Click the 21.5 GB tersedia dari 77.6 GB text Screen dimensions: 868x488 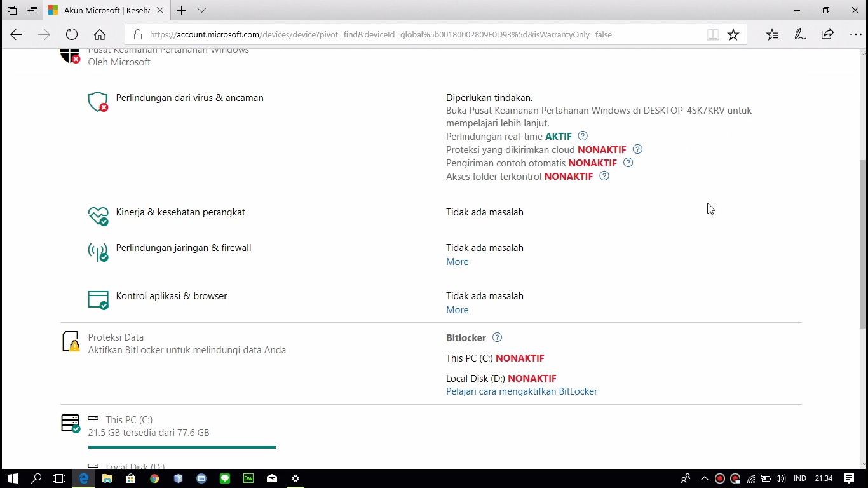tap(149, 433)
